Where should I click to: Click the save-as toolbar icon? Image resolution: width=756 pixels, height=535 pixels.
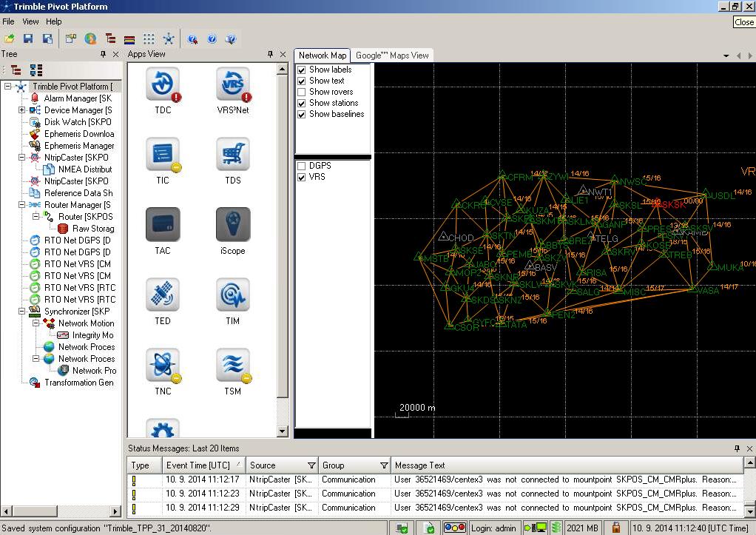pyautogui.click(x=47, y=39)
